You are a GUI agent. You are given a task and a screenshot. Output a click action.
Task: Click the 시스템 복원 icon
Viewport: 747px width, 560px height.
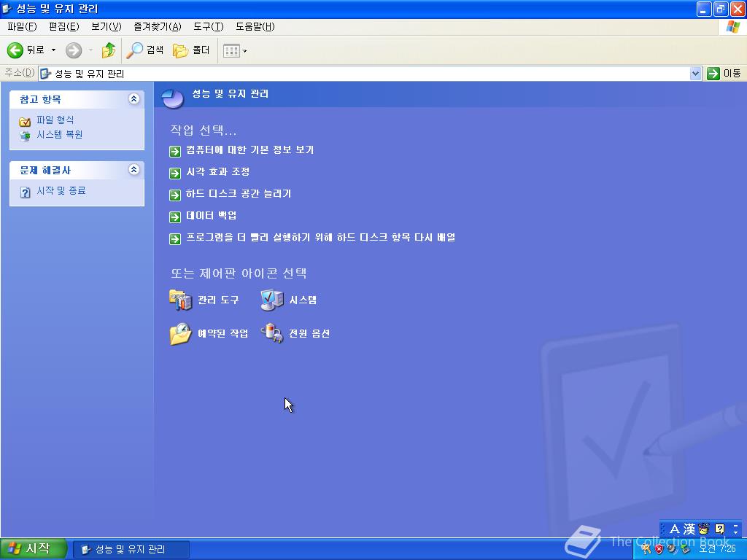pyautogui.click(x=25, y=136)
